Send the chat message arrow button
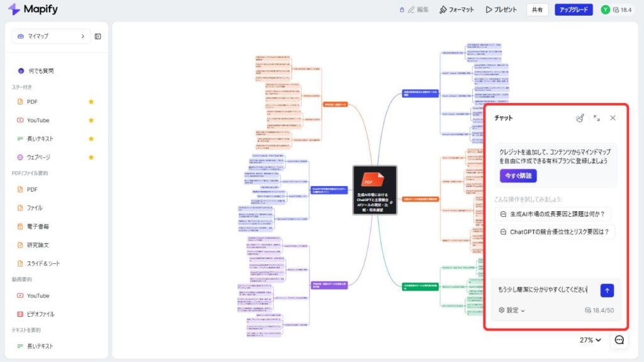644x362 pixels. (607, 290)
